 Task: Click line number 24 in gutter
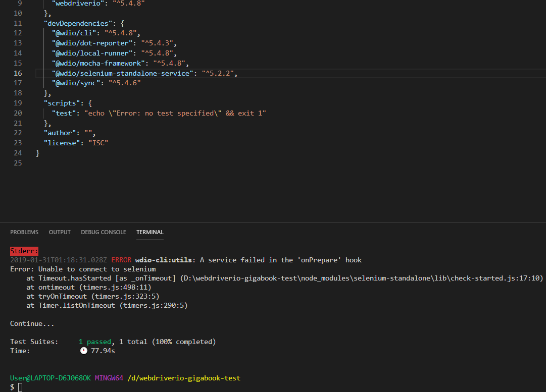click(18, 153)
